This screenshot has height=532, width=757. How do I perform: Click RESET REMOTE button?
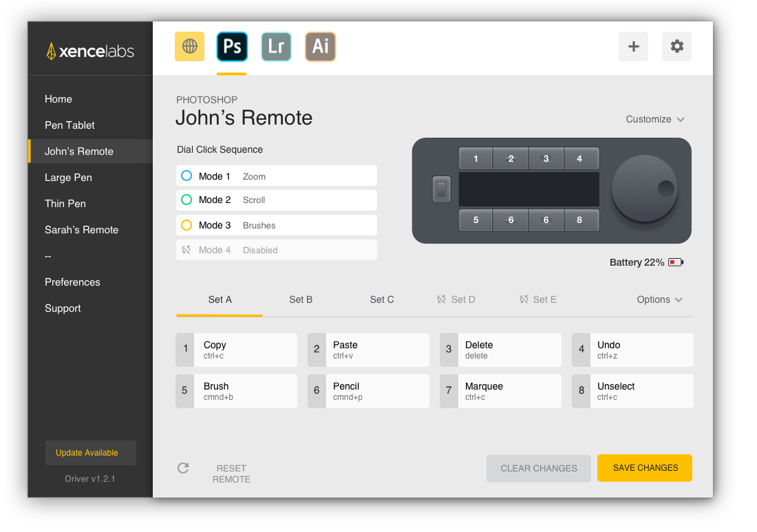(231, 474)
